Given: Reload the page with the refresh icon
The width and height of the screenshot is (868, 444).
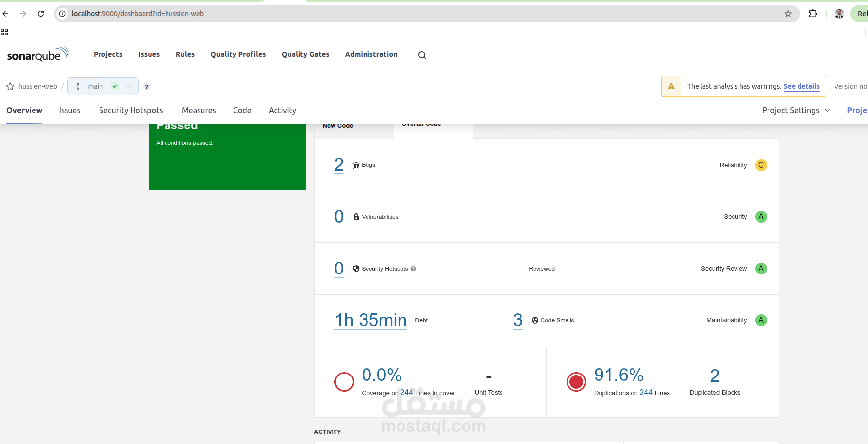Looking at the screenshot, I should [x=41, y=14].
